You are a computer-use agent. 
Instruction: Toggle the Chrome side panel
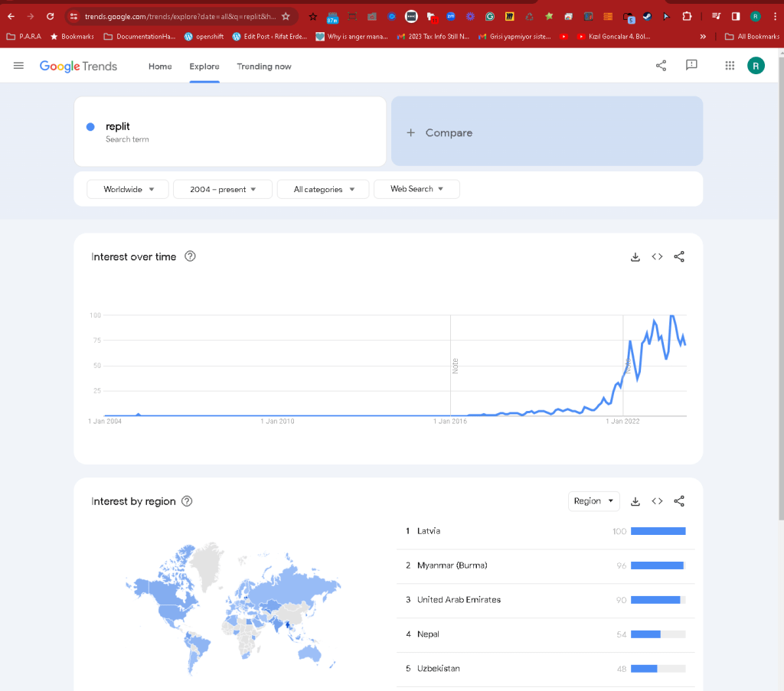point(736,17)
